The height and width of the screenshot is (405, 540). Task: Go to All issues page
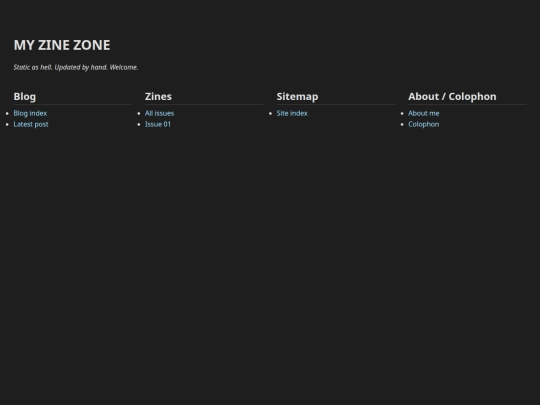(159, 113)
